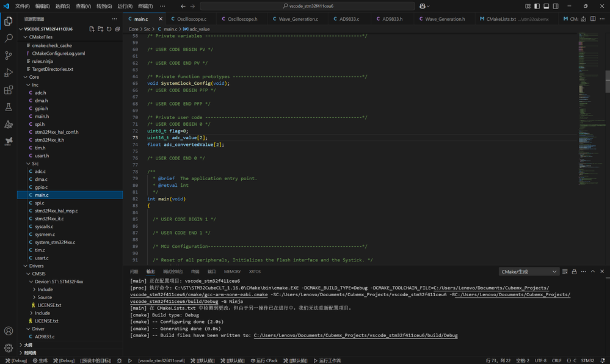Toggle the bottom panel layout button
This screenshot has width=610, height=364.
click(546, 6)
